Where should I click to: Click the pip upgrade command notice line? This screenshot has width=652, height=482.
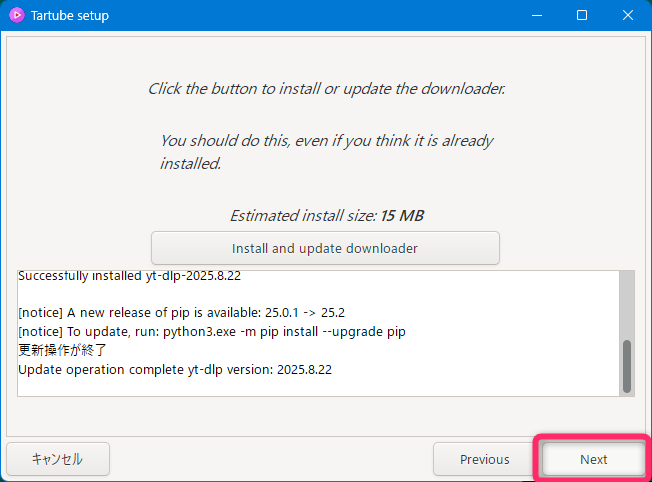(212, 331)
